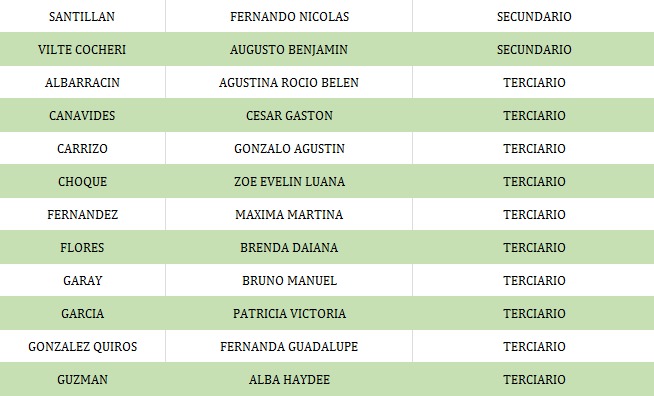
Task: Select the PATRICIA VICTORIA cell
Action: [289, 313]
